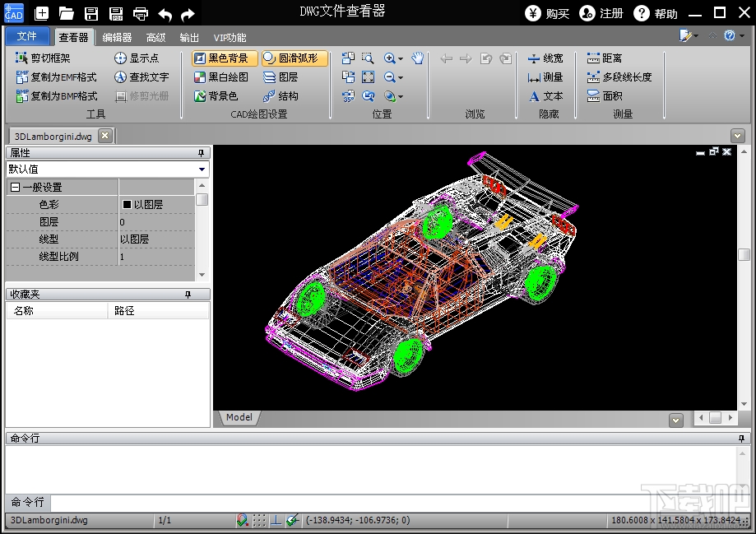The height and width of the screenshot is (534, 756).
Task: Toggle Line Width (线宽) display
Action: pyautogui.click(x=545, y=58)
